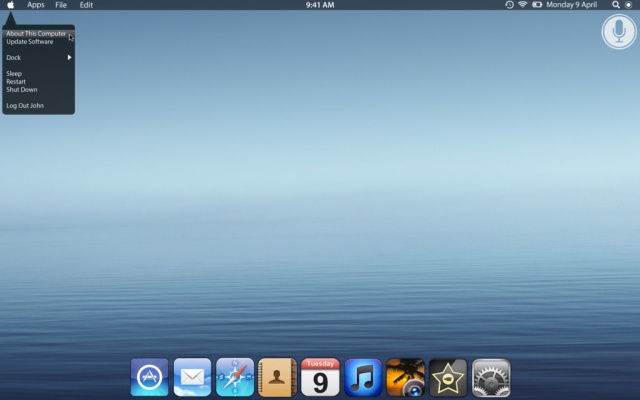This screenshot has width=640, height=400.
Task: Expand the Dock submenu
Action: click(38, 58)
